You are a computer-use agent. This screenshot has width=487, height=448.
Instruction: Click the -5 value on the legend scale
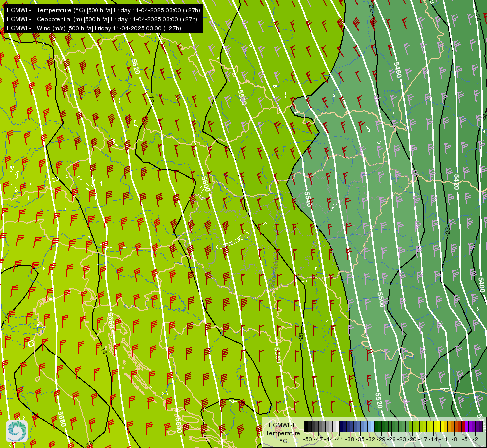click(465, 439)
